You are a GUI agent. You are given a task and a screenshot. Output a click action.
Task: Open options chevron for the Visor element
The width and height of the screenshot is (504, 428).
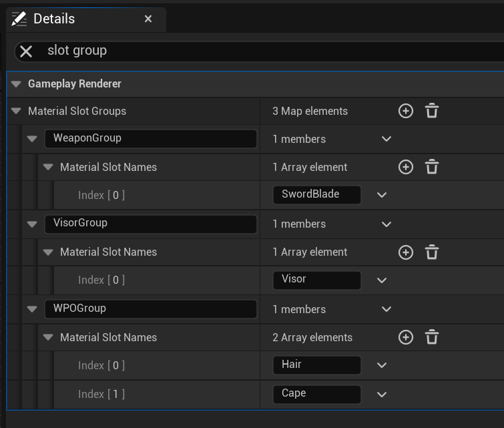click(382, 280)
